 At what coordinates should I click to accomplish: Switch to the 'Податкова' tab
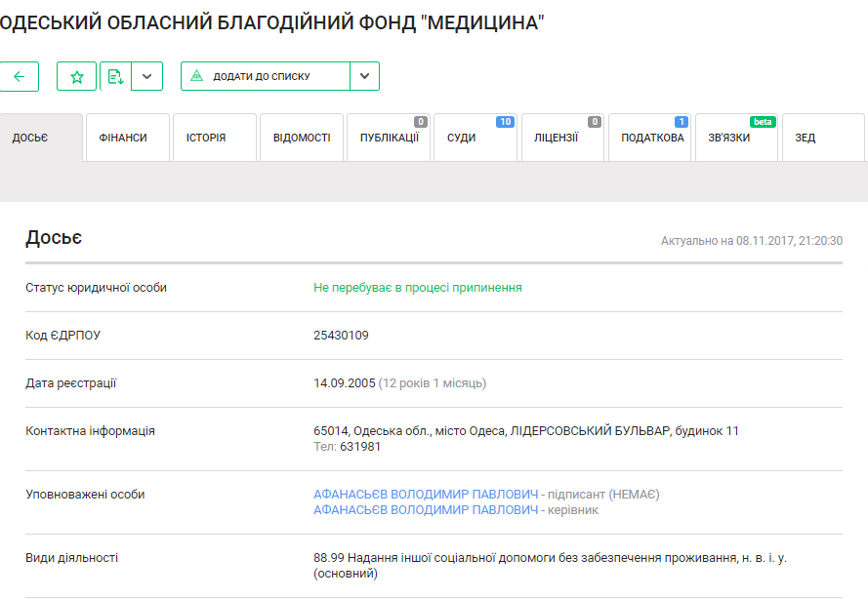pos(652,138)
